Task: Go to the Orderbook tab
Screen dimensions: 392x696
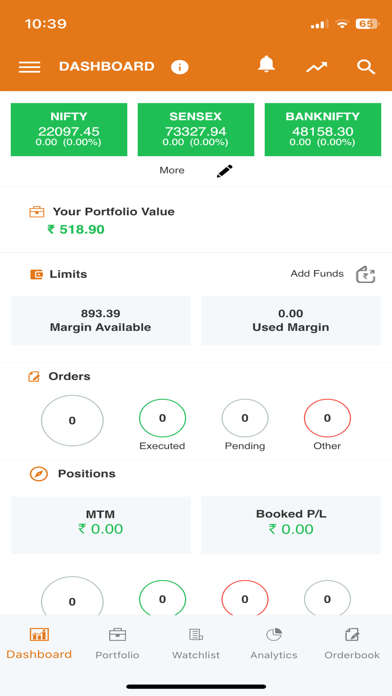Action: point(352,644)
